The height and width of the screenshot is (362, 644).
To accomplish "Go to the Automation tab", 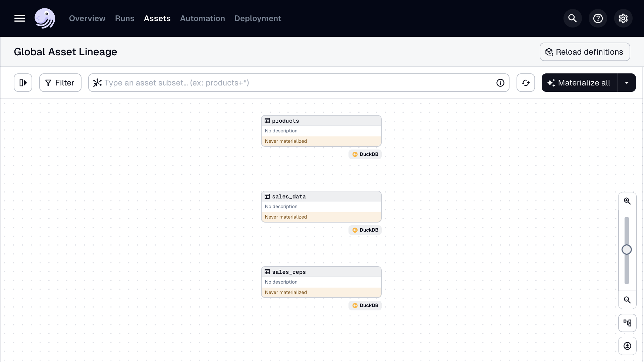I will coord(202,18).
